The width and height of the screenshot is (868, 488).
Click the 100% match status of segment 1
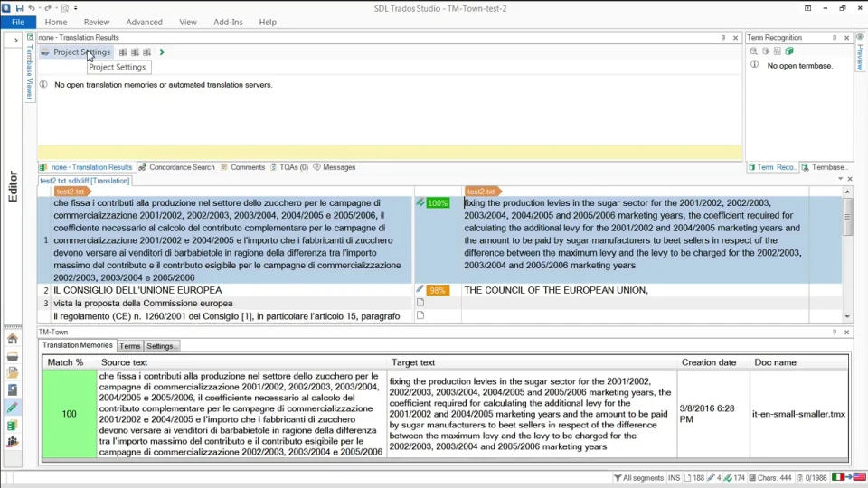pyautogui.click(x=438, y=203)
